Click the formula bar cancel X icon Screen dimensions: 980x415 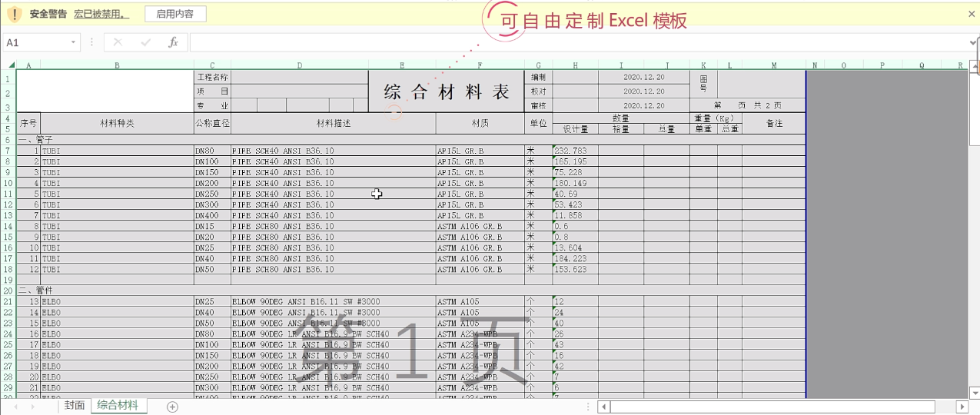[x=118, y=42]
